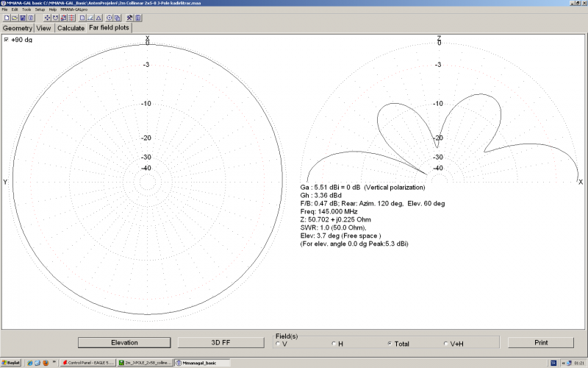Select the H field radio button
This screenshot has width=588, height=368.
tap(334, 344)
